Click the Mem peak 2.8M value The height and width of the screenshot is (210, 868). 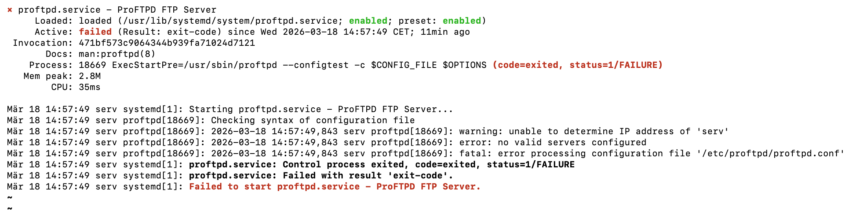(x=90, y=76)
